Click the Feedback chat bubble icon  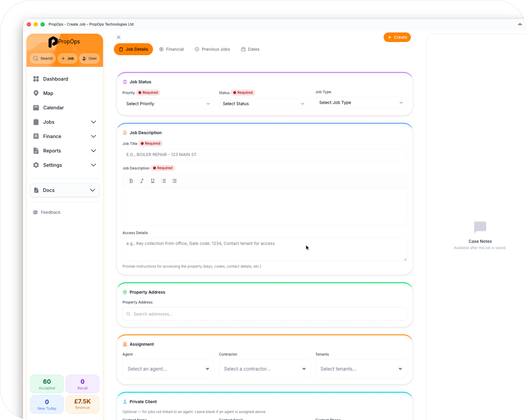(x=36, y=212)
